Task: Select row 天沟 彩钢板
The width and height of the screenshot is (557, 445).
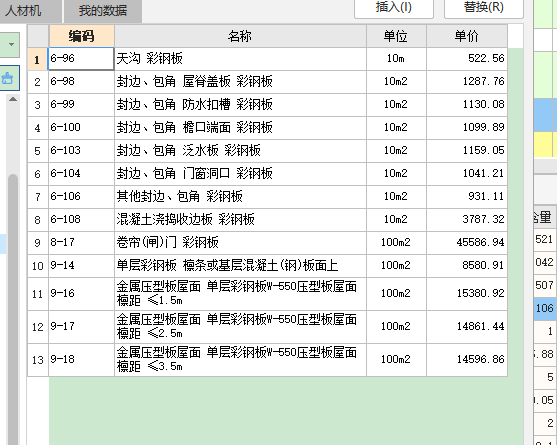Action: coord(240,59)
